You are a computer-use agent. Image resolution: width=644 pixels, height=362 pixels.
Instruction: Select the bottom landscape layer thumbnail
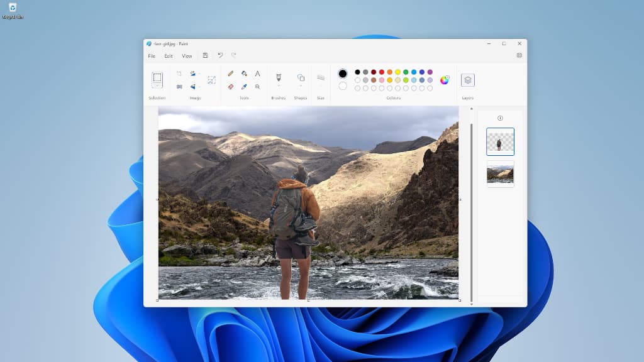tap(500, 174)
